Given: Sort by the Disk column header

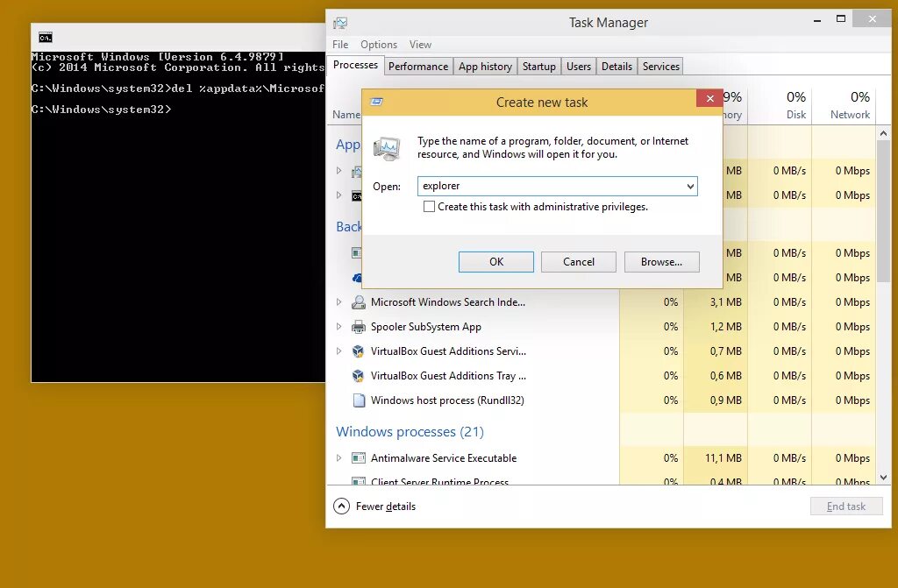Looking at the screenshot, I should [780, 105].
